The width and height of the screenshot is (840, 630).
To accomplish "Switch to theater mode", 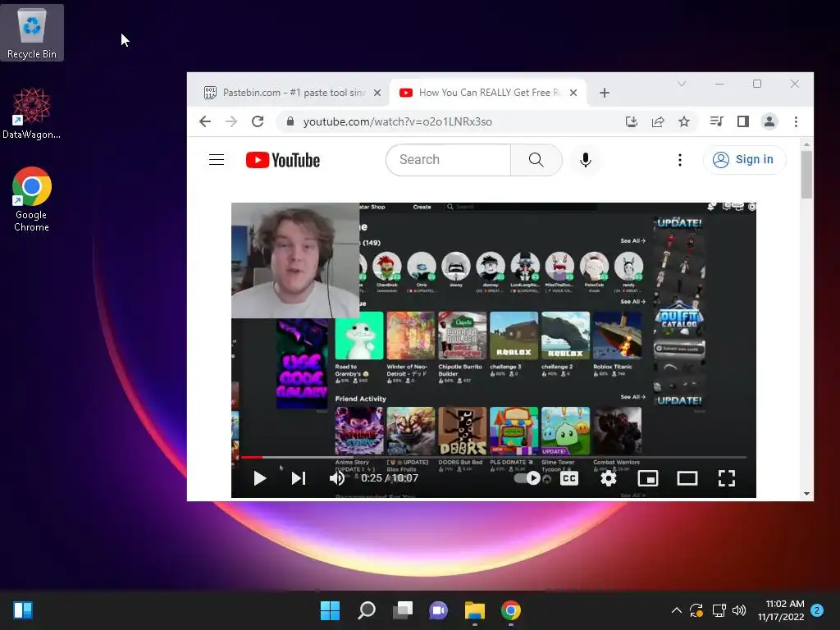I will (x=687, y=478).
